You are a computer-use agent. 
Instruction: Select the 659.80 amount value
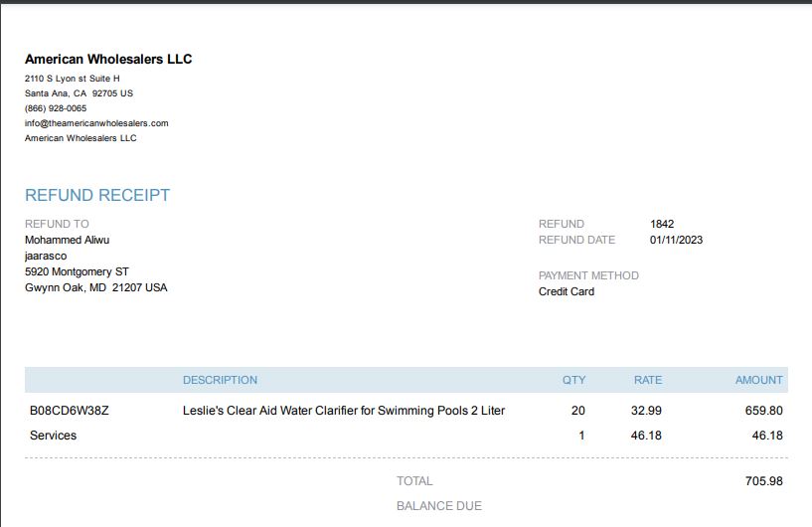point(764,411)
